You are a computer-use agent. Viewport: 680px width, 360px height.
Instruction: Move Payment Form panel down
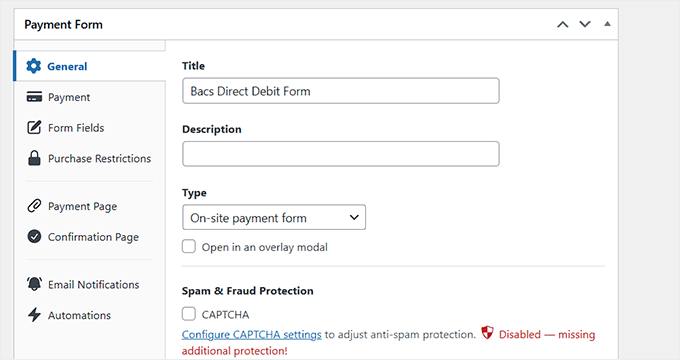pyautogui.click(x=585, y=24)
